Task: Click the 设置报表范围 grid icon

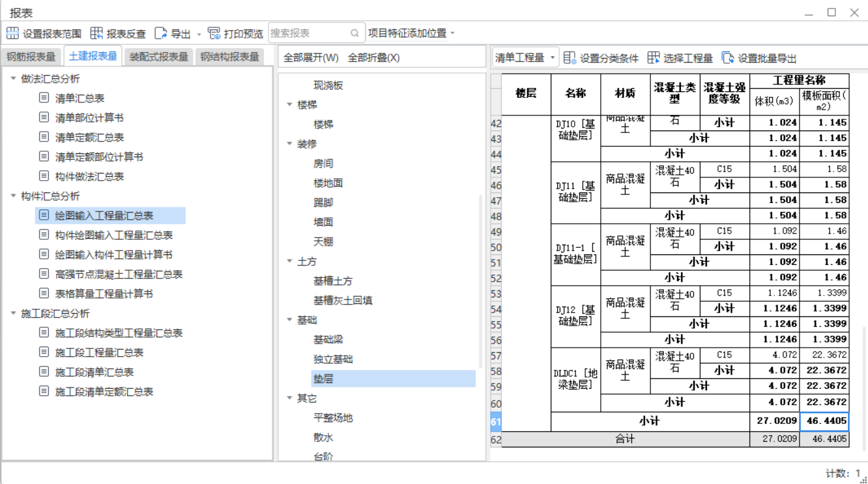Action: point(12,33)
